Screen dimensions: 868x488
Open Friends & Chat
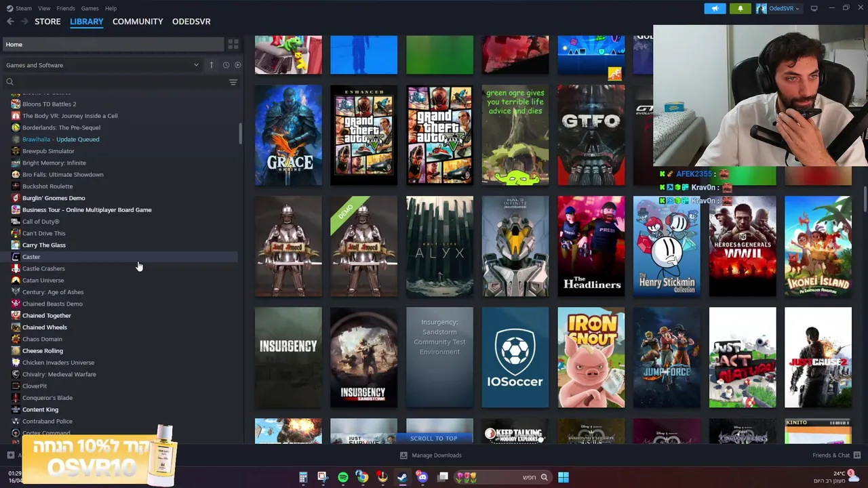tap(837, 455)
